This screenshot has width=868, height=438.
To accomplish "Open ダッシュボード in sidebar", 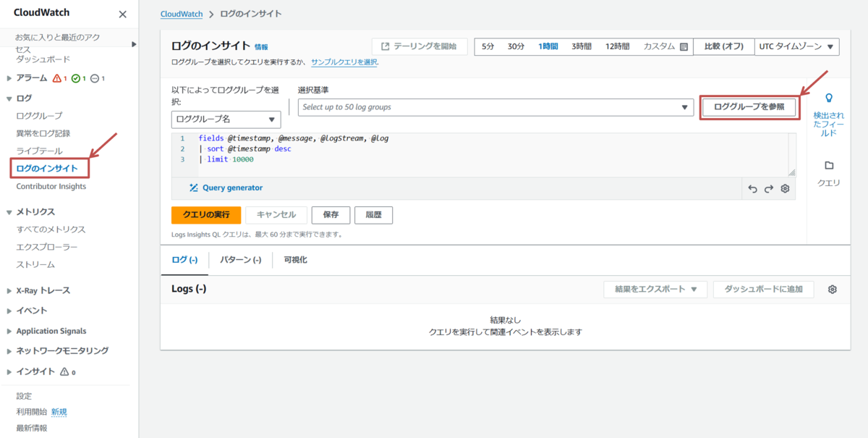I will pos(43,59).
